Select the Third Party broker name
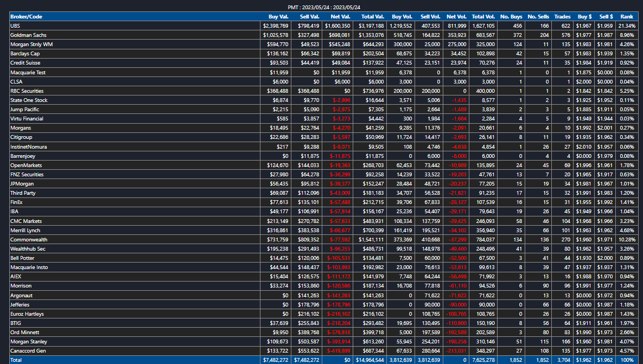 point(23,193)
